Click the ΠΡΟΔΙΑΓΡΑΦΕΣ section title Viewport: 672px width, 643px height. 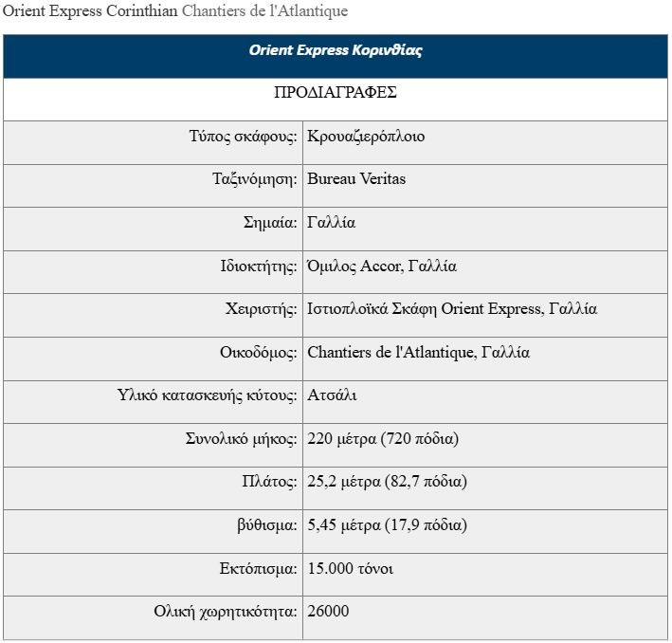click(336, 92)
